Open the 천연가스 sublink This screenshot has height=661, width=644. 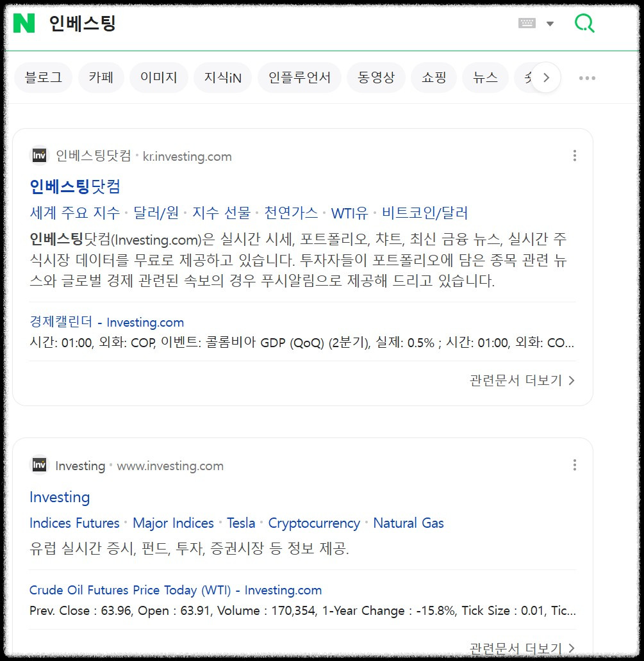point(291,213)
